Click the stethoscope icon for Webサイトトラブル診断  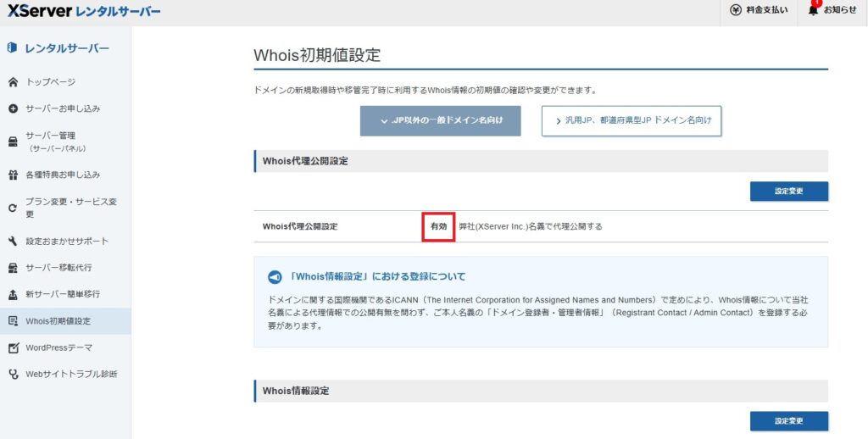click(x=13, y=374)
